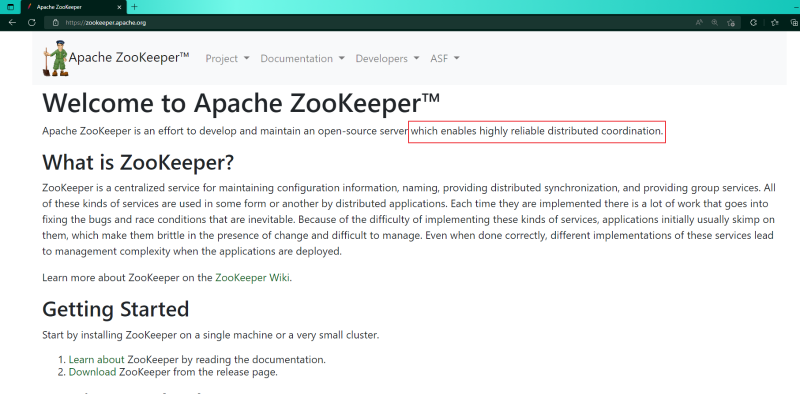
Task: Add this page to favorites
Action: 731,22
